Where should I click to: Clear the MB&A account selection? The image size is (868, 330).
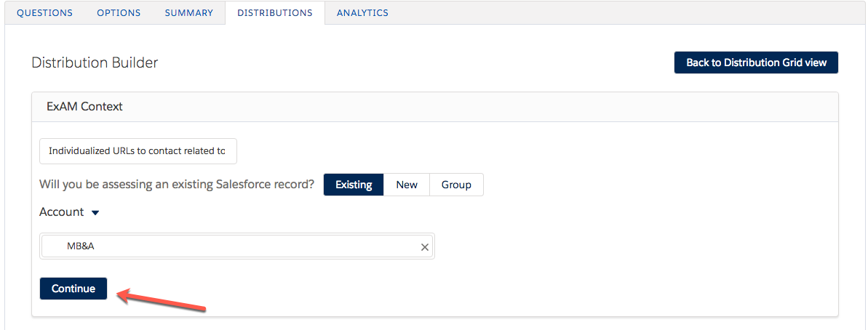[425, 247]
